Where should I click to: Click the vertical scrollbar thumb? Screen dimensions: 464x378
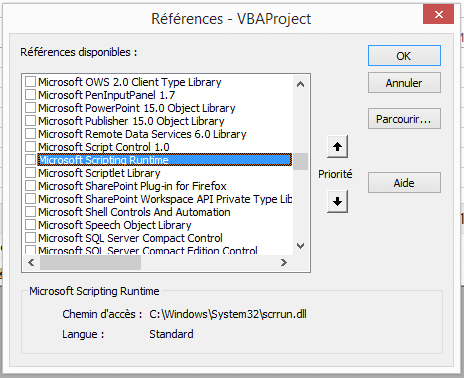click(300, 162)
